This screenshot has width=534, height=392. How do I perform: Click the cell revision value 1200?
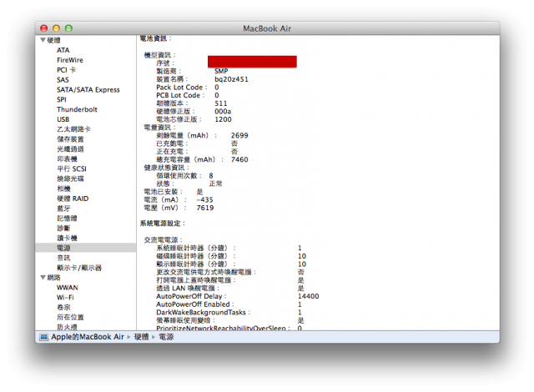pos(223,119)
